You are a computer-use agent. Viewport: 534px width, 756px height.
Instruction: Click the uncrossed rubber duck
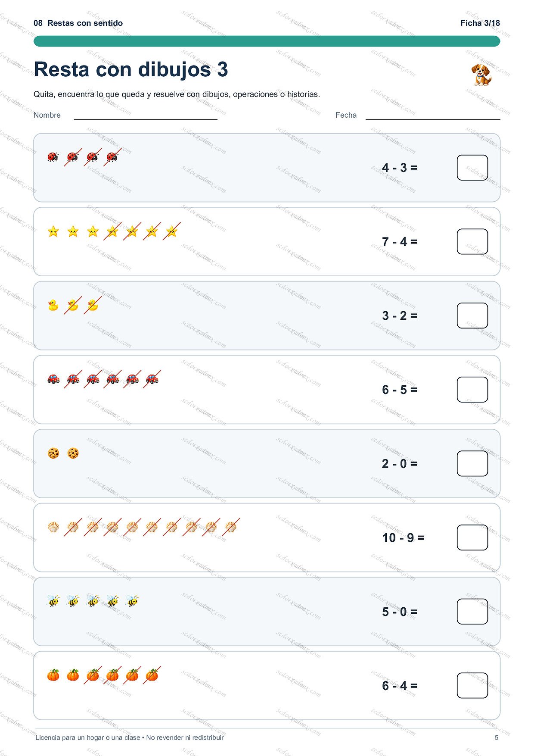[53, 305]
